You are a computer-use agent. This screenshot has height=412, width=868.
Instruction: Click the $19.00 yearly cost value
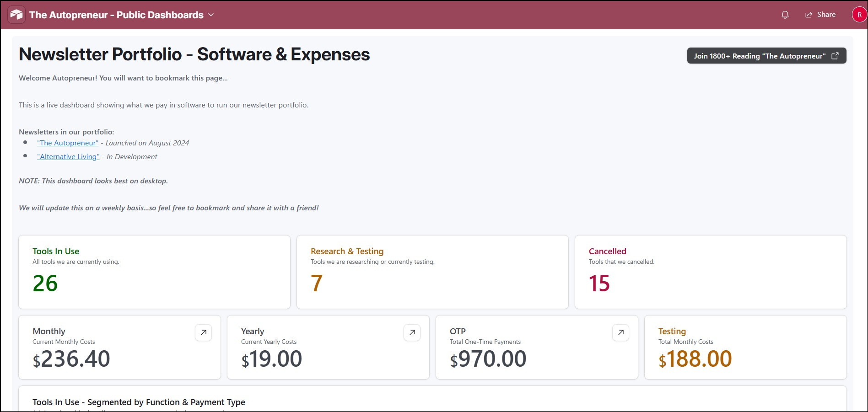pos(272,359)
